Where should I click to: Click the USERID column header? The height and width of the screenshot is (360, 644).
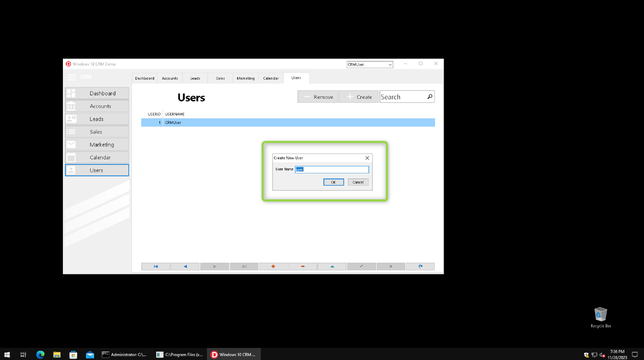[154, 114]
